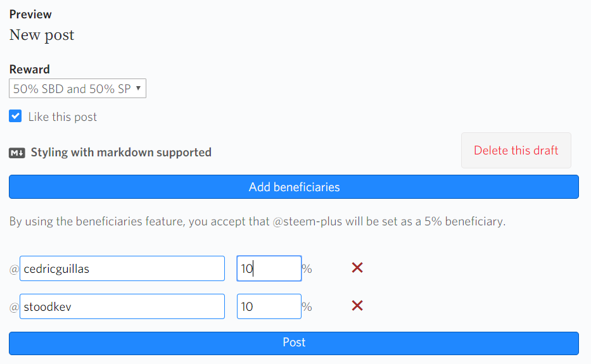Click the steem-plus beneficiary notice text

point(257,222)
